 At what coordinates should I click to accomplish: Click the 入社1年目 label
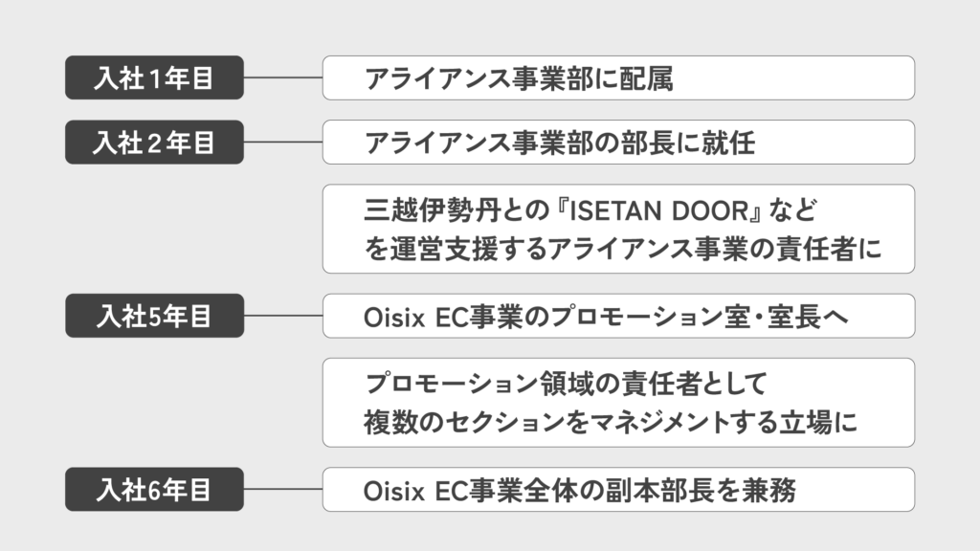(154, 78)
